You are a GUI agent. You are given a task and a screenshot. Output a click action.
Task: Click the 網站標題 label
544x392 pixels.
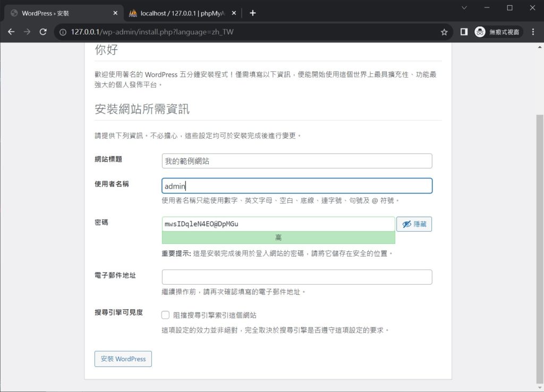(x=108, y=159)
